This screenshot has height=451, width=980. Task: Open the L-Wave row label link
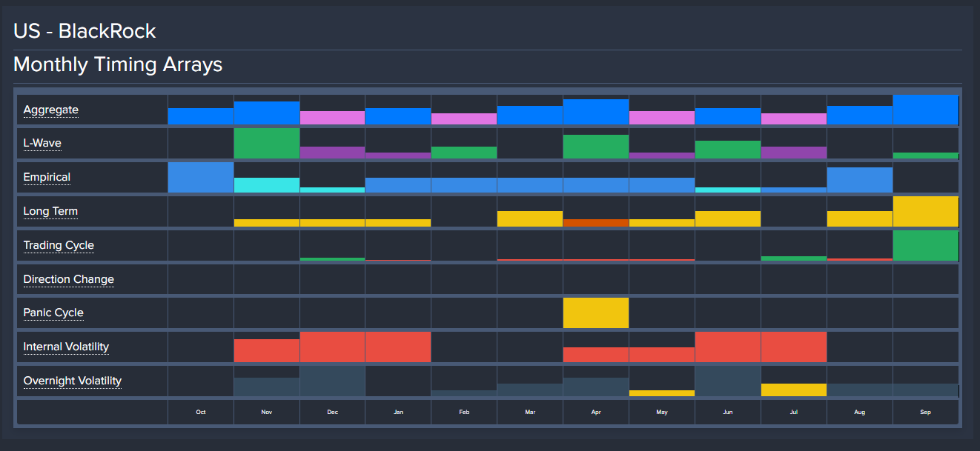[42, 144]
